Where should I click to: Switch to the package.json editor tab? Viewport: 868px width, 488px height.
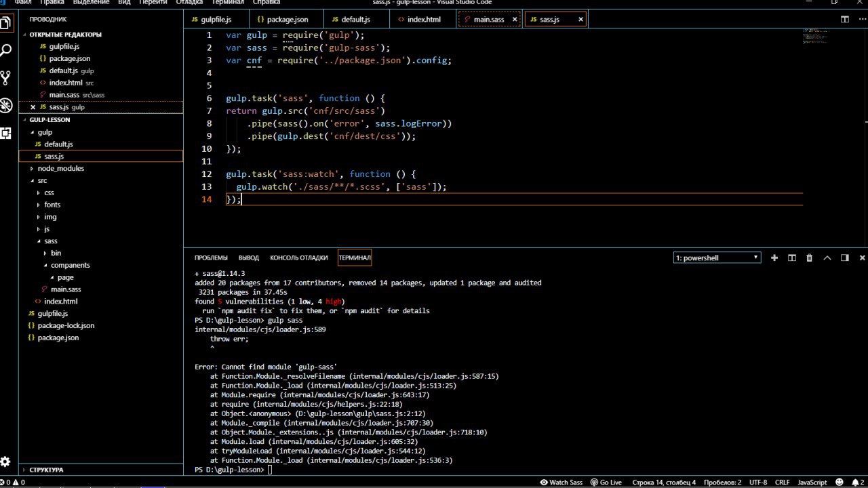(288, 20)
